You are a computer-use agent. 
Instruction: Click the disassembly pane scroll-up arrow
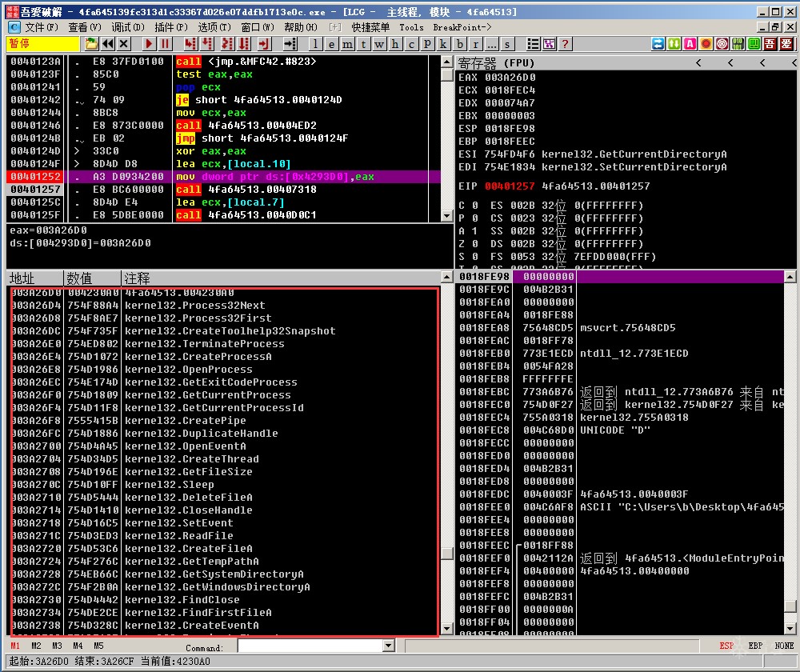447,62
